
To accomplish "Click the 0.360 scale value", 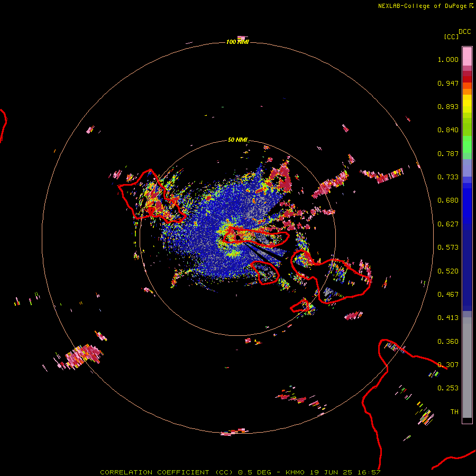I will (448, 342).
